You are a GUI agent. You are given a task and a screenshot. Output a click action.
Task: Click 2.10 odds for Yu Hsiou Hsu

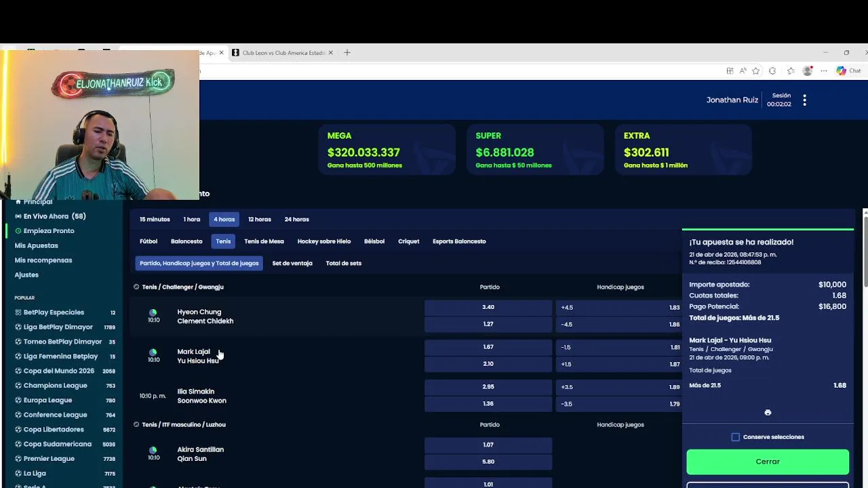(488, 364)
